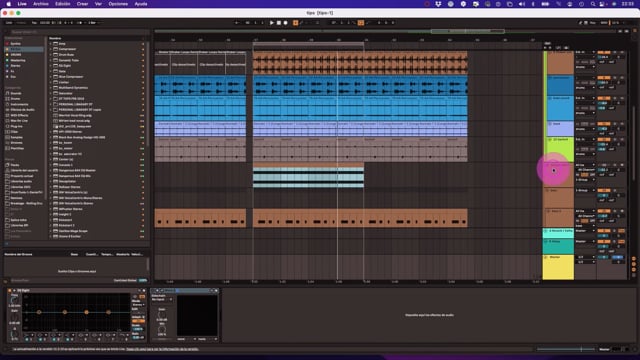This screenshot has width=640, height=360.
Task: Open the Plug-ins browser category
Action: (16, 127)
